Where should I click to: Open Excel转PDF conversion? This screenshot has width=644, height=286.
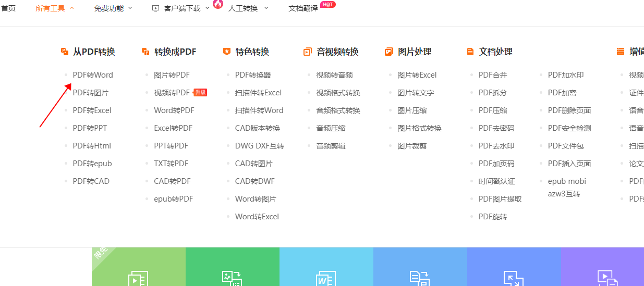coord(174,128)
